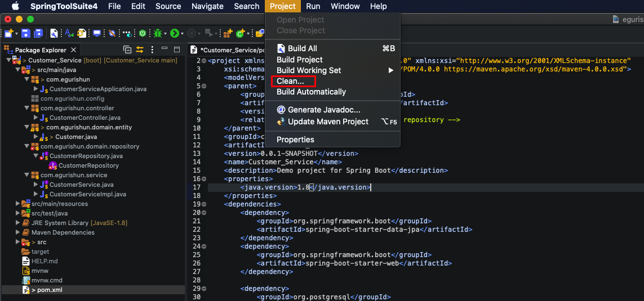Screen dimensions: 644x301
Task: Expand CustomerServiceApplication.java tree node
Action: point(35,89)
